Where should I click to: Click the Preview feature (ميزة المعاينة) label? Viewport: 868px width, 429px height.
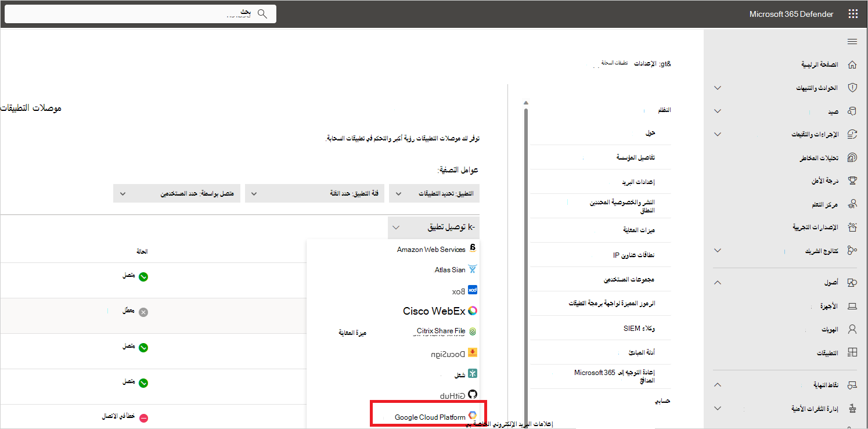tap(353, 333)
